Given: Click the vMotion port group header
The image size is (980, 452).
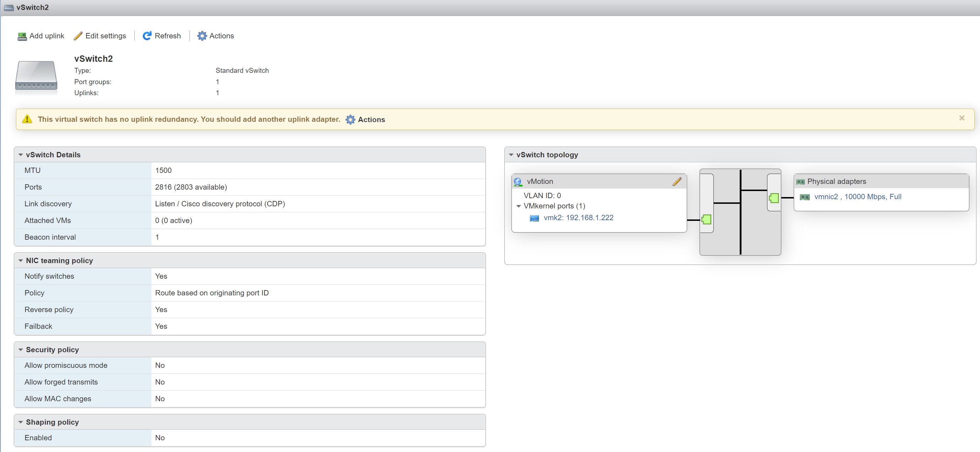Looking at the screenshot, I should (540, 182).
